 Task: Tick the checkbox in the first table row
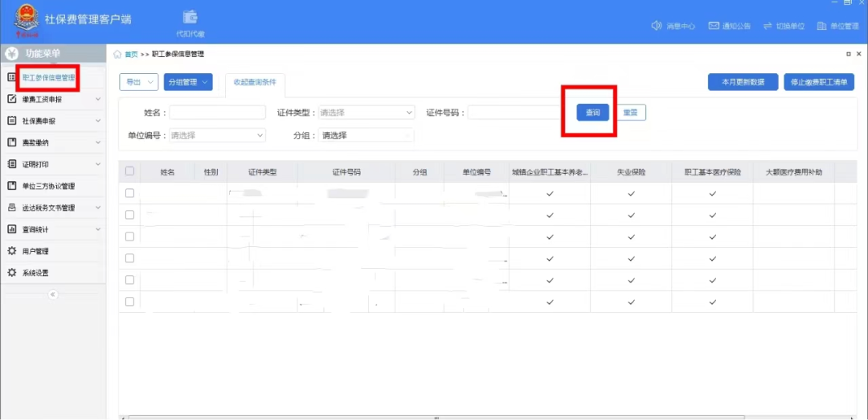click(129, 193)
